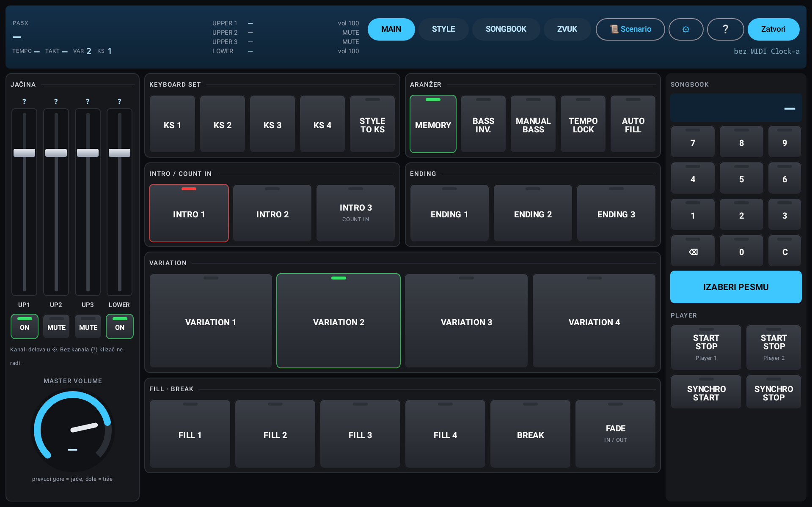Open help with the question mark button

[725, 29]
